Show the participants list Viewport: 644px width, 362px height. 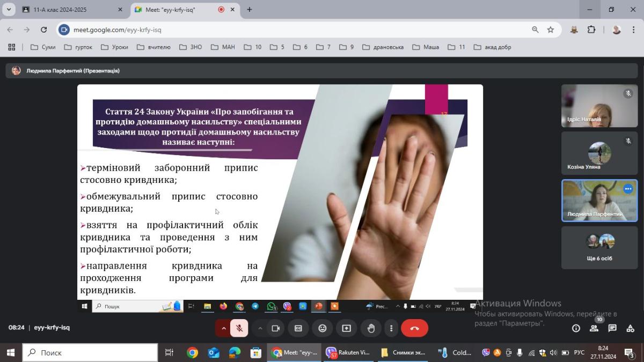(594, 328)
